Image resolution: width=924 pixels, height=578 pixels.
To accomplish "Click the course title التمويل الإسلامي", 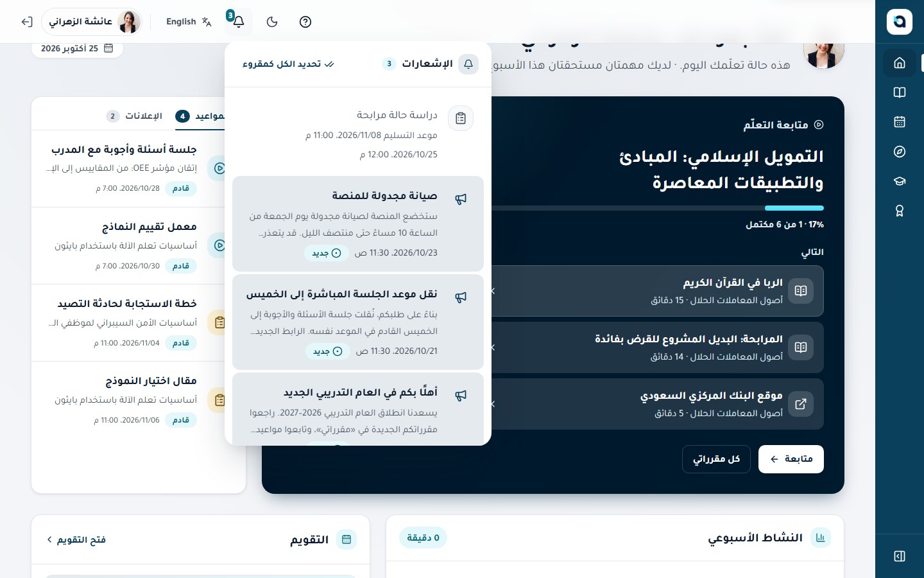I will 721,170.
